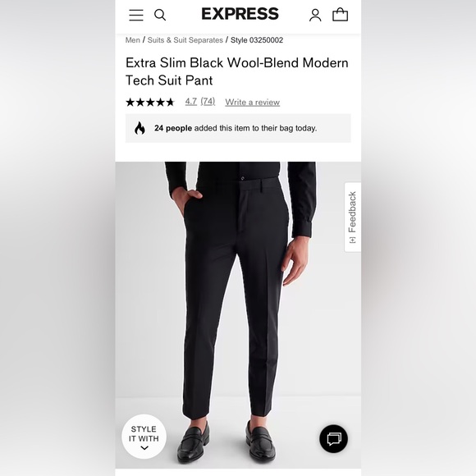Open the live chat bubble button
The height and width of the screenshot is (476, 476).
point(333,439)
